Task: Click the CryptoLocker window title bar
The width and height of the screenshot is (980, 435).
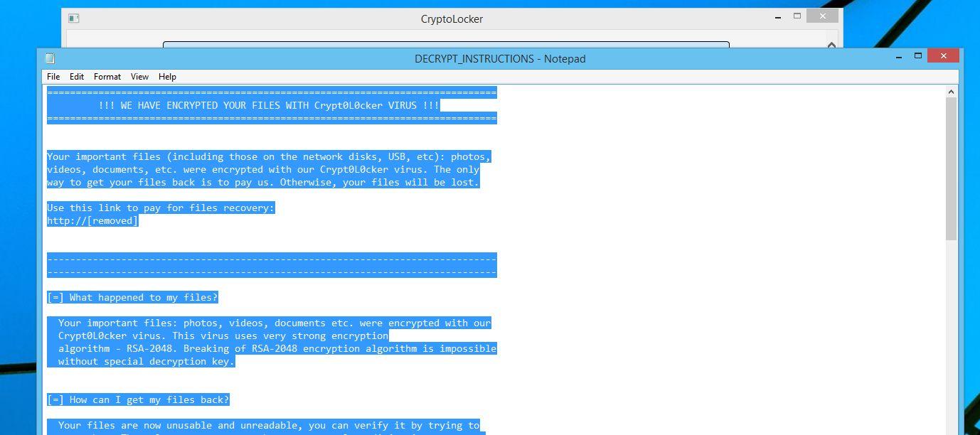Action: 452,19
